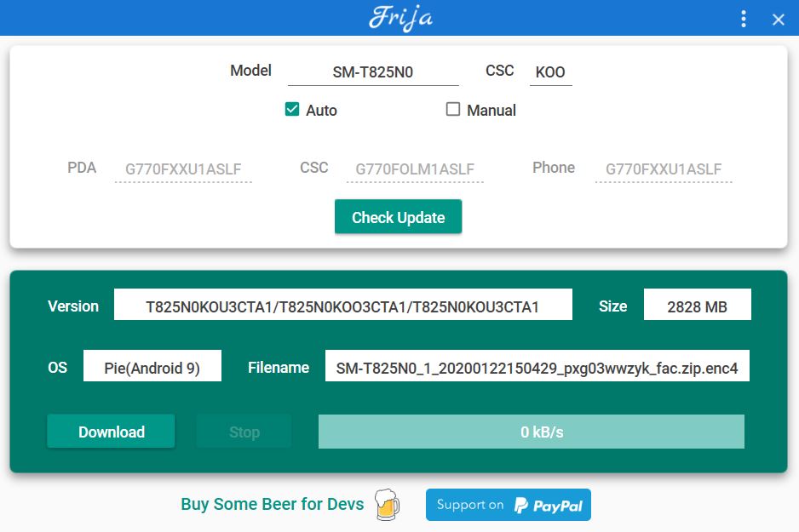
Task: Click the PayPal logo icon
Action: [x=521, y=505]
